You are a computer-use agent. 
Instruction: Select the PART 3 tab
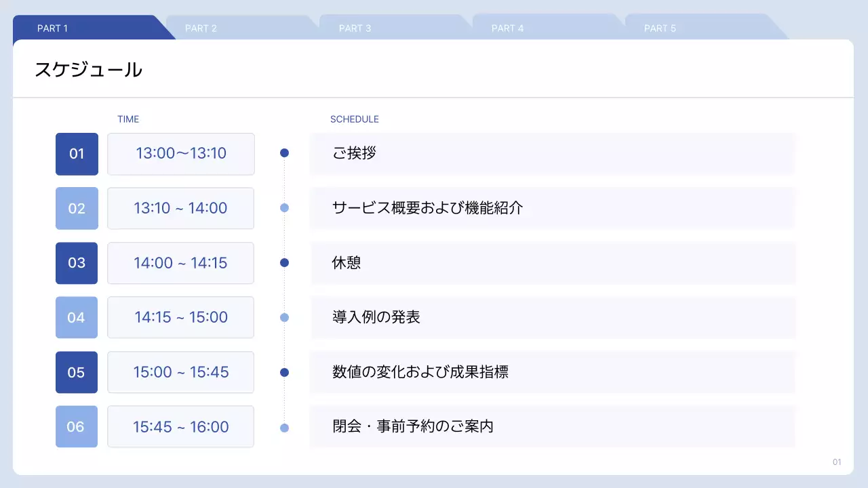[388, 28]
